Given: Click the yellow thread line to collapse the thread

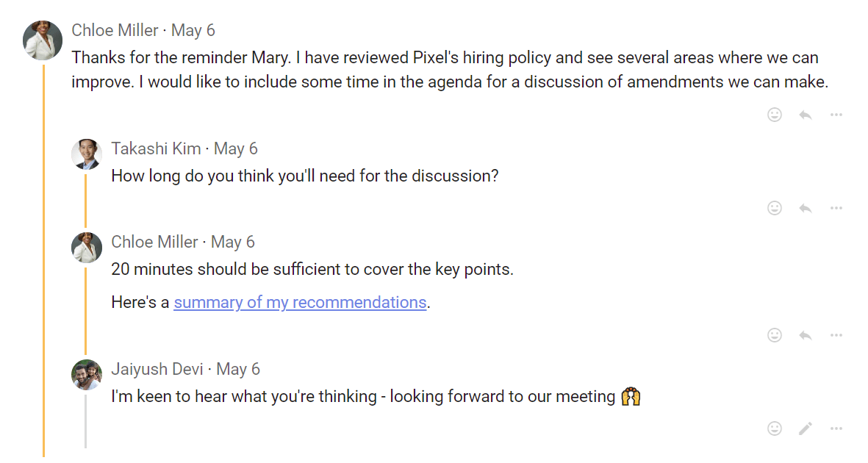Looking at the screenshot, I should point(43,257).
